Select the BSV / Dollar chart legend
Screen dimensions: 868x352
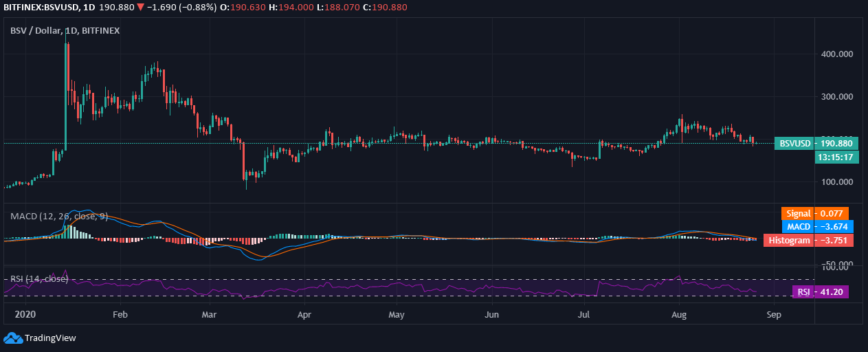pyautogui.click(x=65, y=30)
